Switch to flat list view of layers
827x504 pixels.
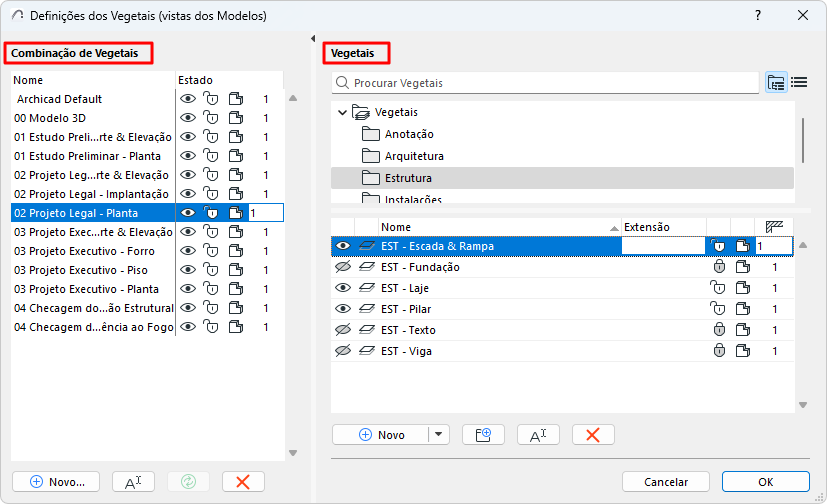pyautogui.click(x=799, y=83)
